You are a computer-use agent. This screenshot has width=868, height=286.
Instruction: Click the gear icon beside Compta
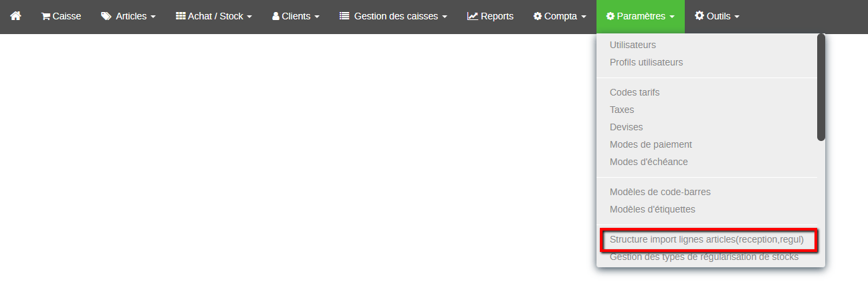tap(538, 16)
